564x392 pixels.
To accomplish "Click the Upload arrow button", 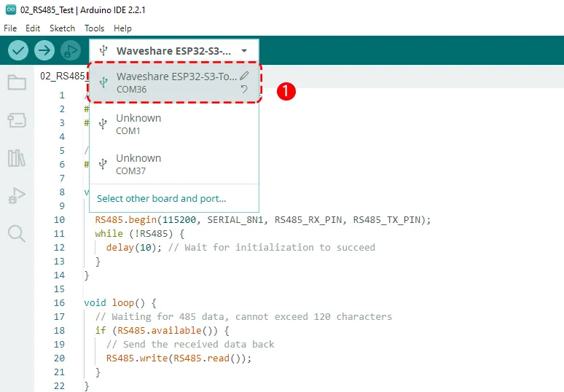I will [x=44, y=50].
